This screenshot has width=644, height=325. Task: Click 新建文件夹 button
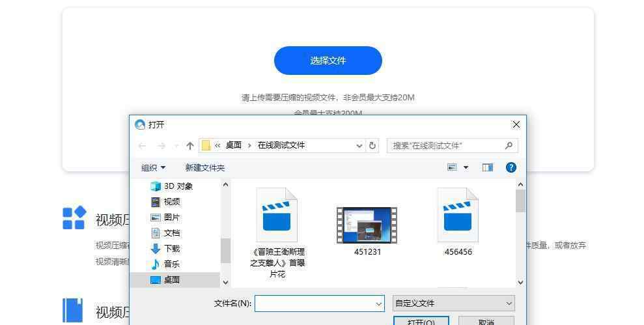coord(204,167)
